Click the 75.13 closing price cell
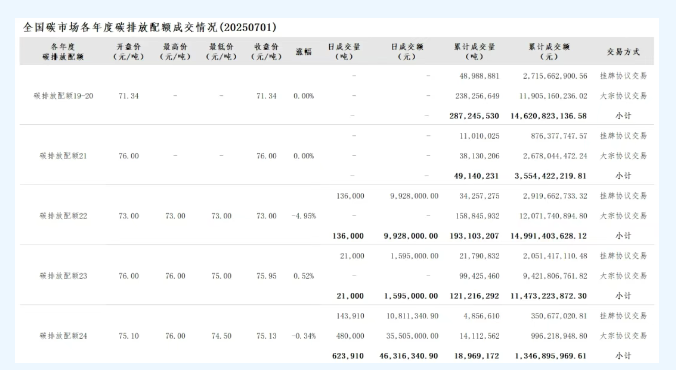The image size is (676, 370). click(x=266, y=336)
